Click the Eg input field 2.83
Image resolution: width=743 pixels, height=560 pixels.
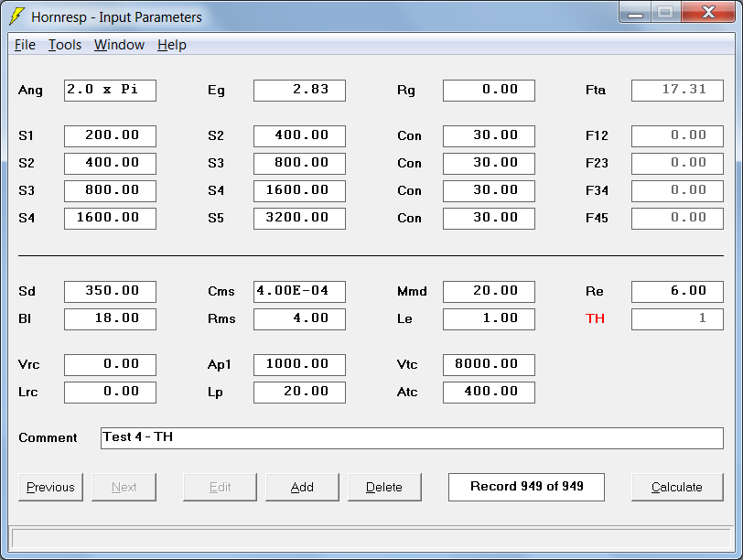[299, 91]
